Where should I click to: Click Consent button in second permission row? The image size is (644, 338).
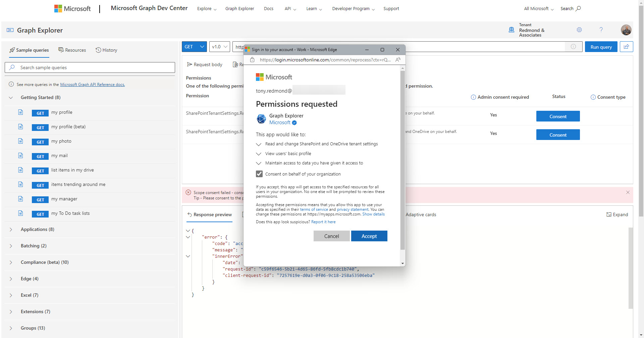click(x=558, y=135)
